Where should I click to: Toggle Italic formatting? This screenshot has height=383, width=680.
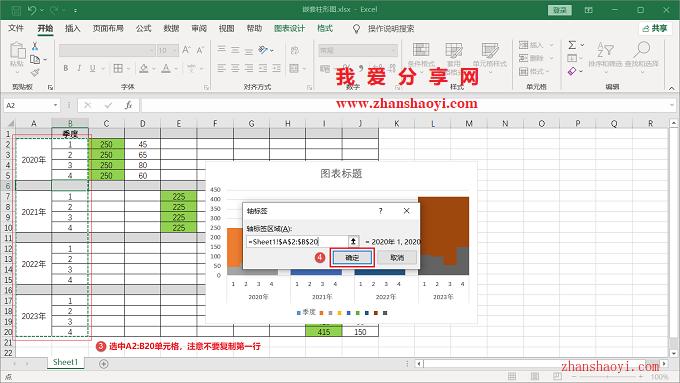[79, 68]
